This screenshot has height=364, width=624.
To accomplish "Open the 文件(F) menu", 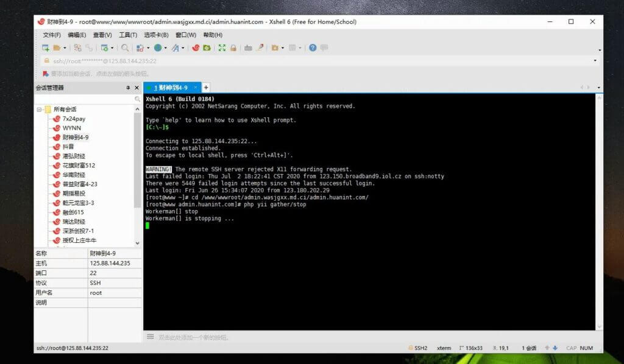I will click(x=52, y=35).
